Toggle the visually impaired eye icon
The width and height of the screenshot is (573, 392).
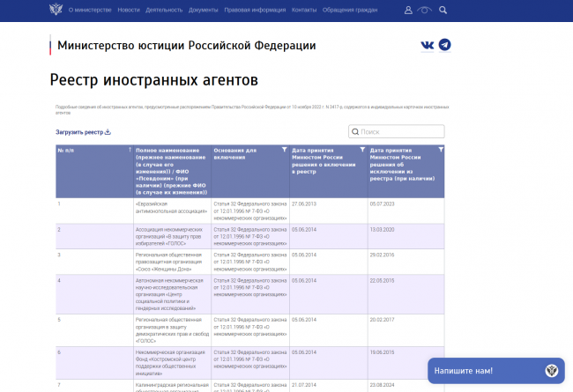[x=424, y=11]
